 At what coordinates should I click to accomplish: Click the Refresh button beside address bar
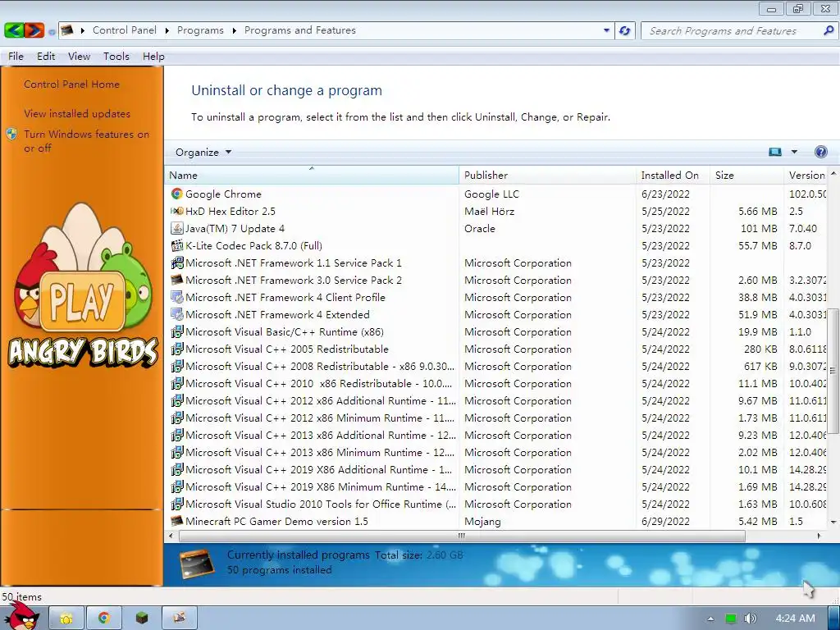624,30
